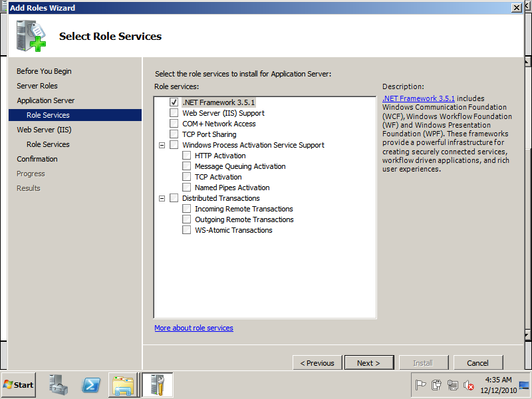Tick Outgoing Remote Transactions checkbox
Screen dimensions: 532x399
click(x=186, y=219)
